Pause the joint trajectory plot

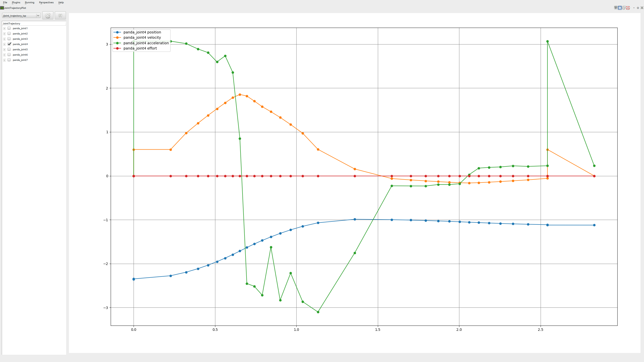(x=60, y=16)
